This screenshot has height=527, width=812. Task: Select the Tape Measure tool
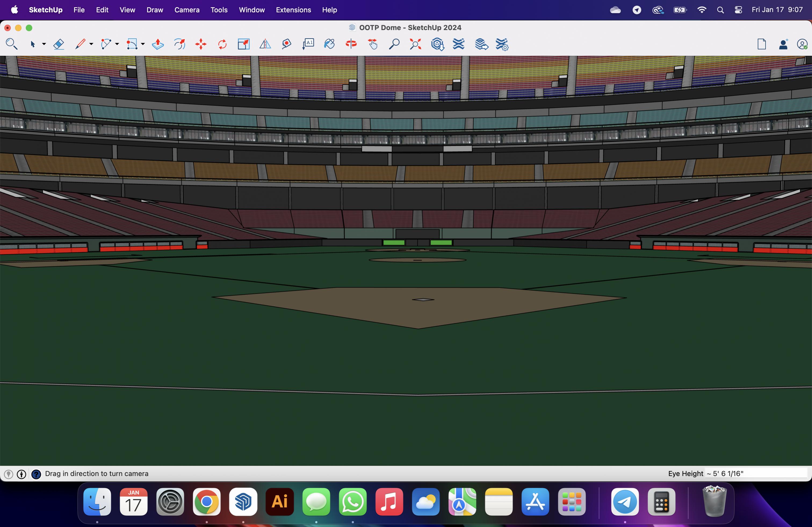click(287, 44)
